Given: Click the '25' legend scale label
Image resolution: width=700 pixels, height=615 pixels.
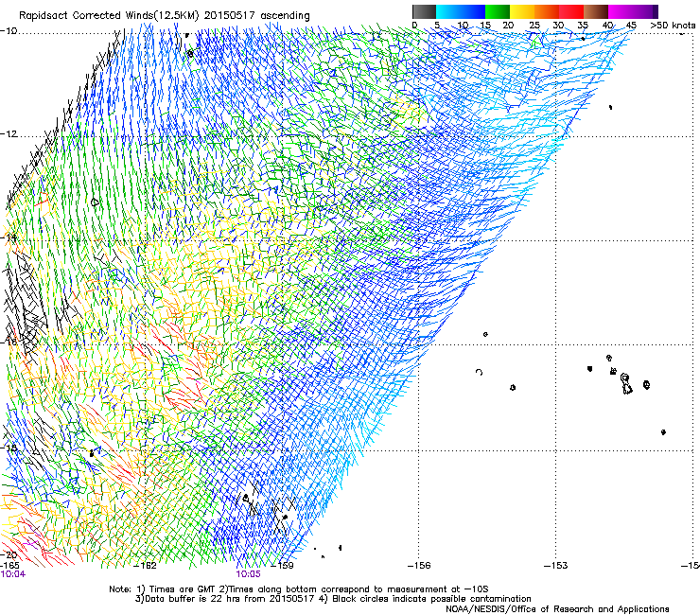Looking at the screenshot, I should pyautogui.click(x=534, y=26).
